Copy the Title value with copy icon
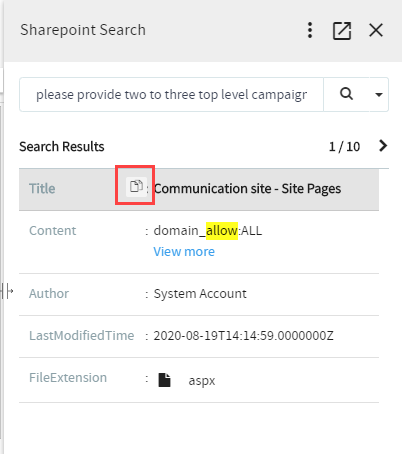The width and height of the screenshot is (402, 454). click(x=136, y=187)
